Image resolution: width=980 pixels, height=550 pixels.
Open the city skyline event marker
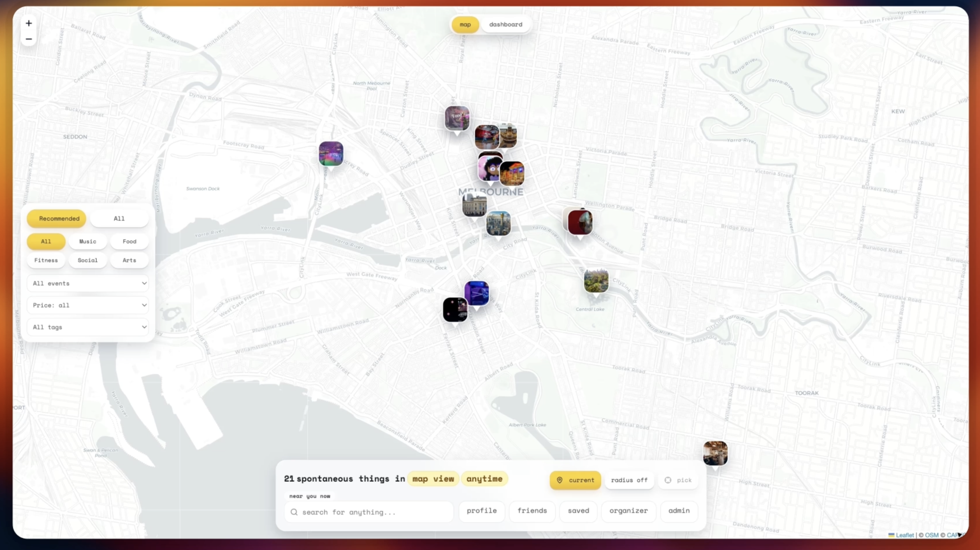tap(498, 224)
